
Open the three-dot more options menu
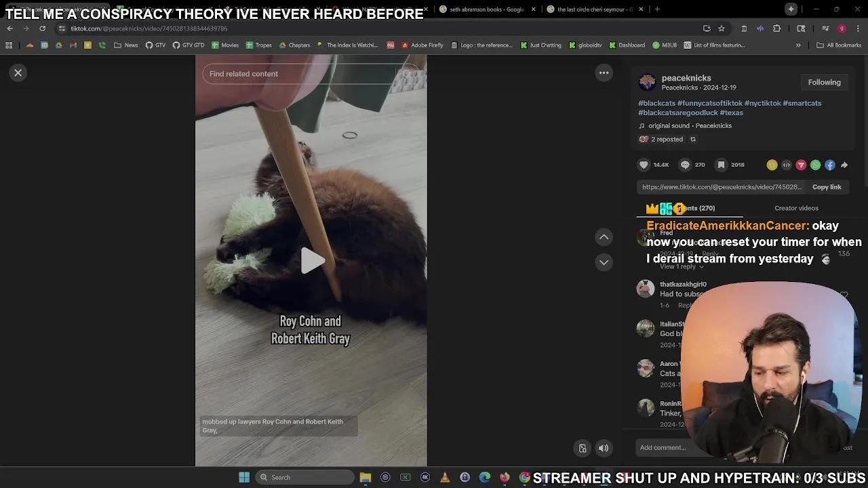coord(604,73)
